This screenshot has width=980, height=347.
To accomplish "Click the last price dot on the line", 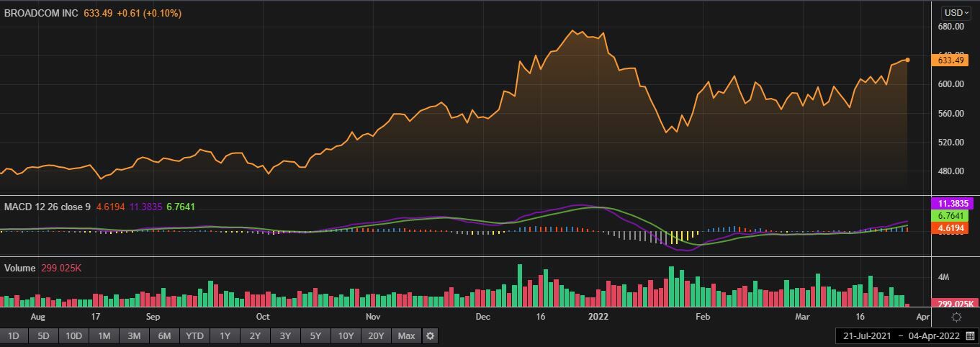I will [x=907, y=60].
